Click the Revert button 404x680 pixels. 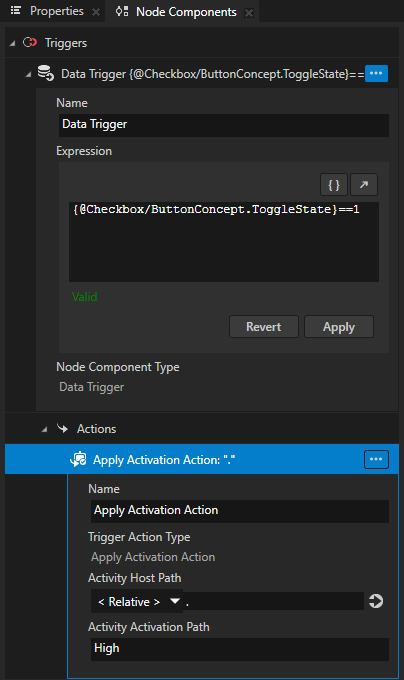click(x=264, y=327)
